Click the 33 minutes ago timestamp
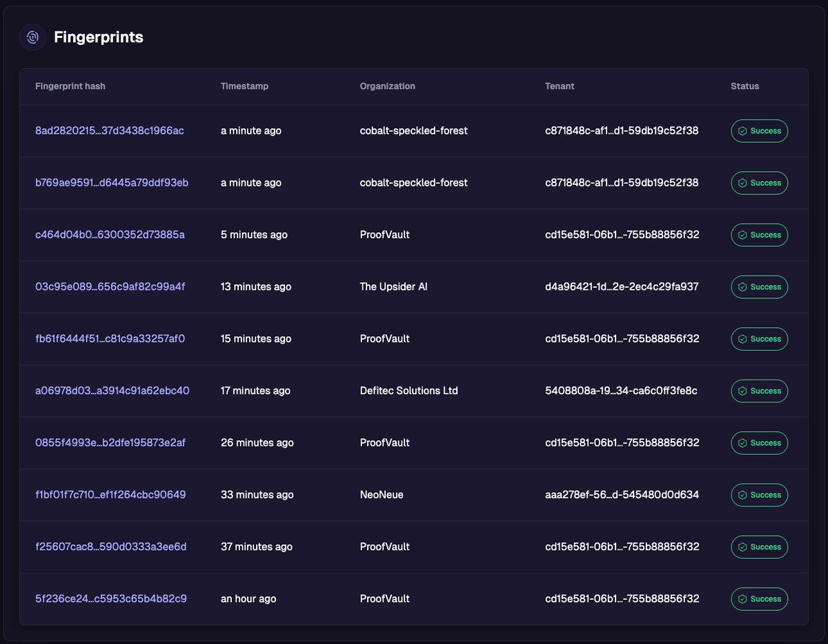The image size is (828, 644). (257, 495)
